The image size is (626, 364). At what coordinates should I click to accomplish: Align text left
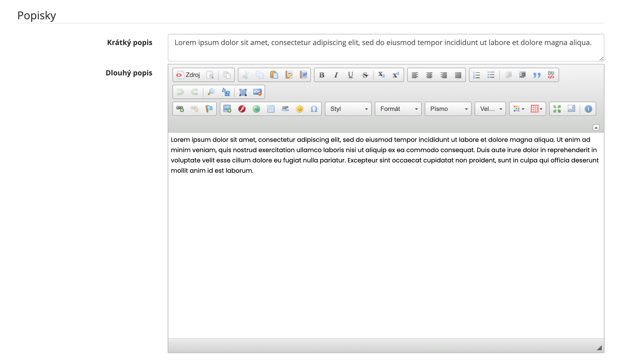[415, 75]
